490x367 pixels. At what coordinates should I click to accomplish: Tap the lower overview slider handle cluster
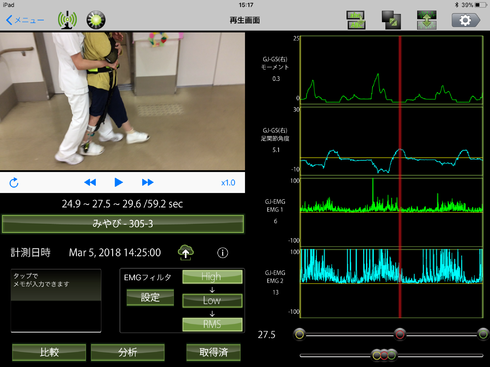(x=384, y=355)
